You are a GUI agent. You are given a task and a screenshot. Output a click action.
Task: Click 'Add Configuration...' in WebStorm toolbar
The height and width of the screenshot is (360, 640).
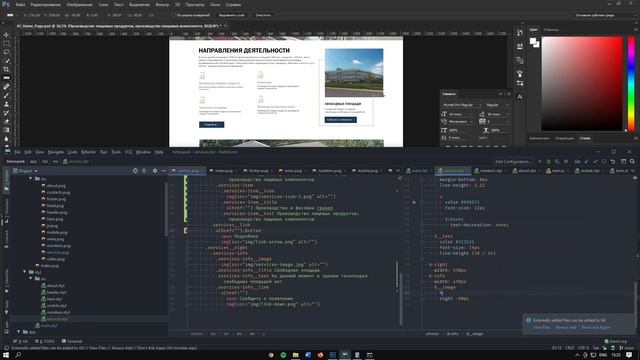point(513,162)
